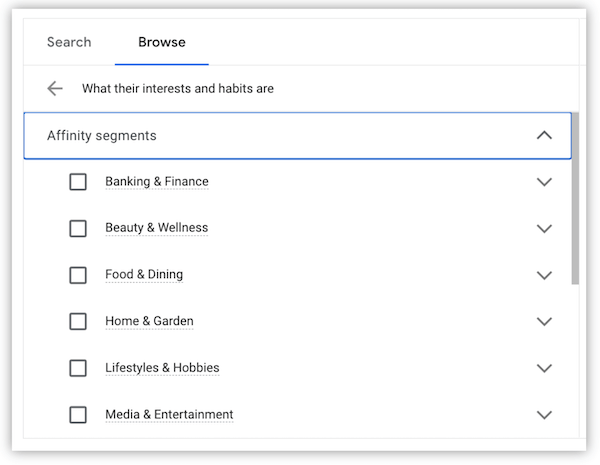Toggle the Lifestyles & Hobbies checkbox
The width and height of the screenshot is (600, 465).
(x=78, y=368)
